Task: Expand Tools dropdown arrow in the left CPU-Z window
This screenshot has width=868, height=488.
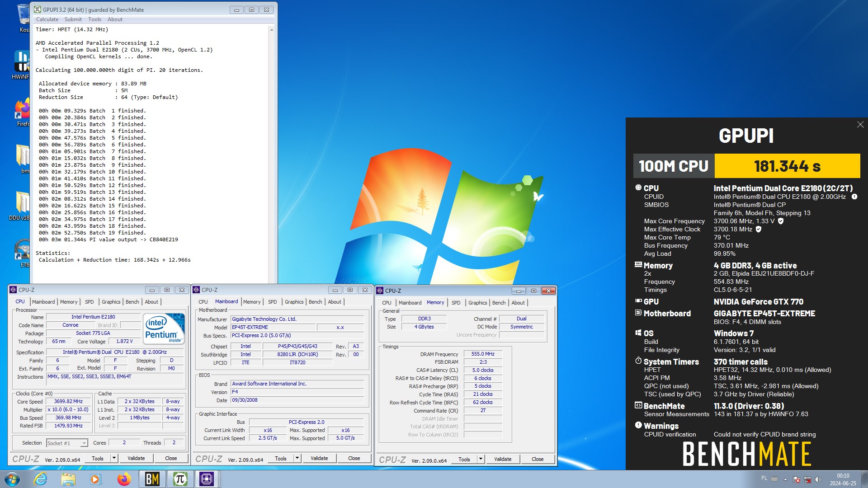Action: tap(114, 458)
